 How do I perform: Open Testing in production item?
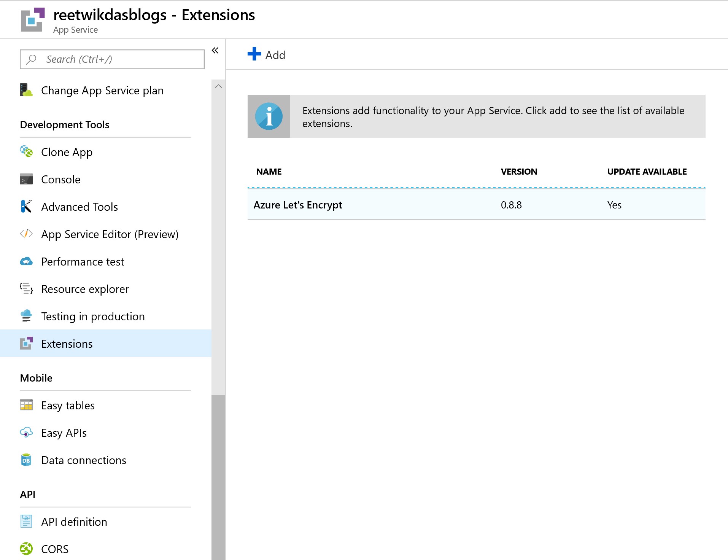[x=106, y=317]
